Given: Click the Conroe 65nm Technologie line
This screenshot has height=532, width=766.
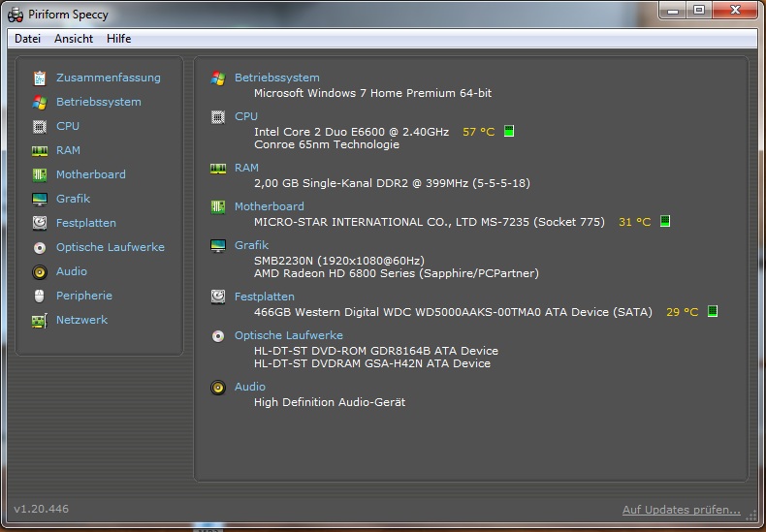Looking at the screenshot, I should [x=327, y=144].
